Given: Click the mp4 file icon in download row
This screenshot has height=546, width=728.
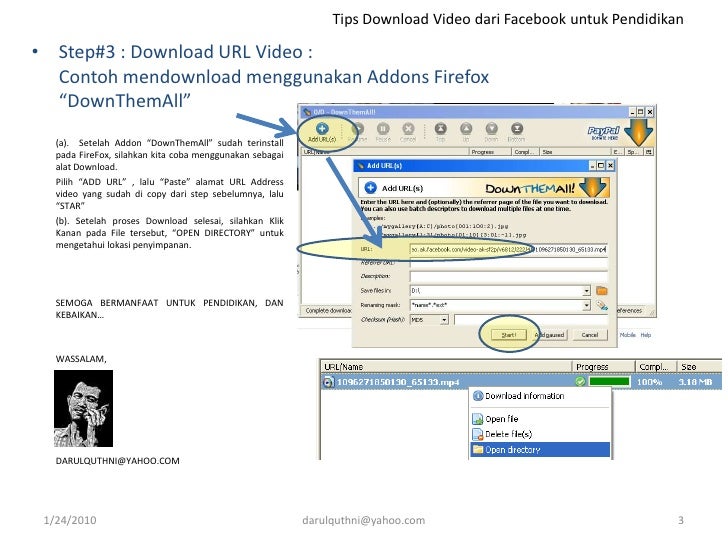Looking at the screenshot, I should click(328, 382).
